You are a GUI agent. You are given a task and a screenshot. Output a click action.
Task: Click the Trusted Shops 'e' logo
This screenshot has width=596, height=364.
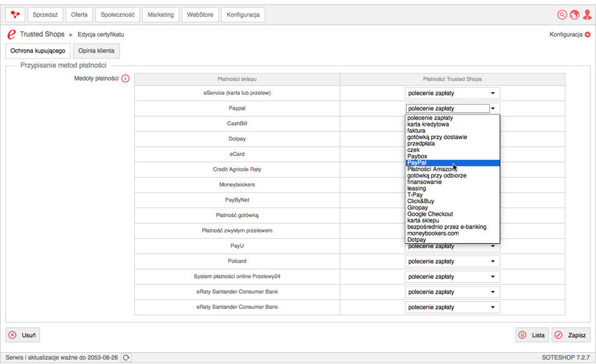11,34
